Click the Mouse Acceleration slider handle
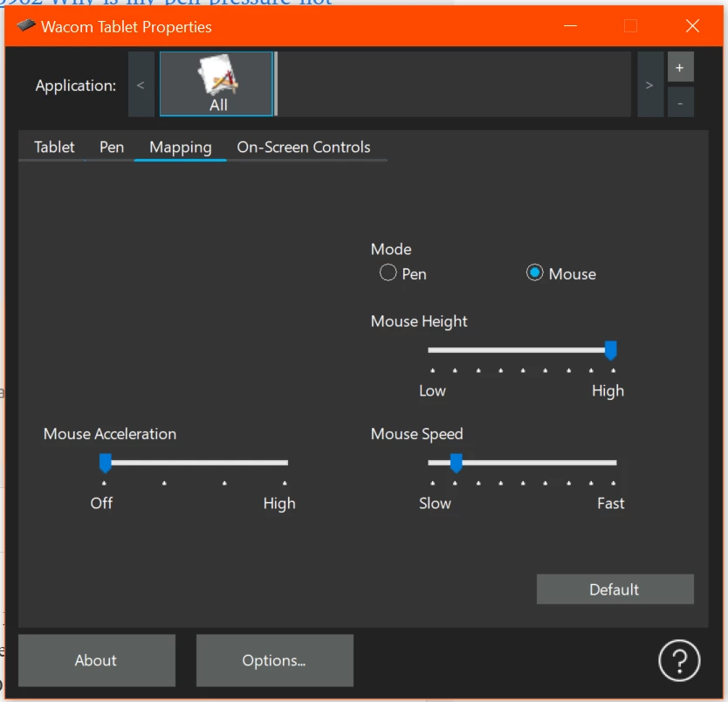The width and height of the screenshot is (728, 702). point(106,463)
